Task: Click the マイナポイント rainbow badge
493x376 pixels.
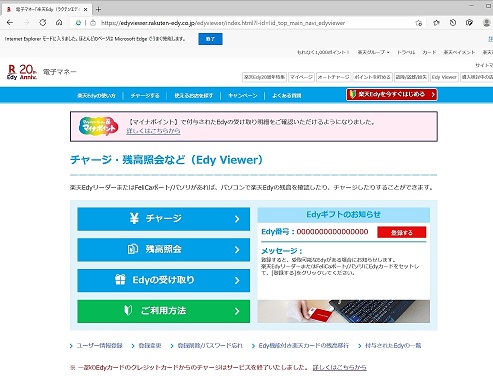Action: [x=98, y=126]
